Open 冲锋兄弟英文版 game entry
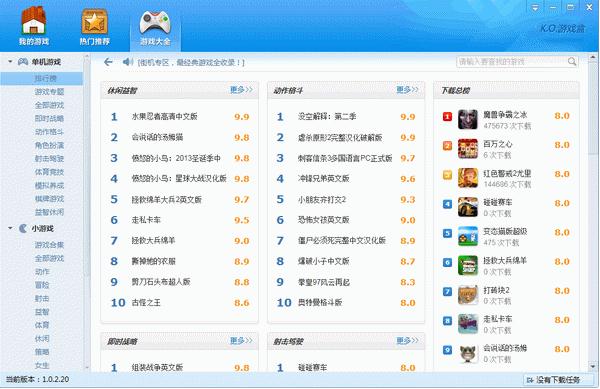Image resolution: width=600 pixels, height=389 pixels. [323, 179]
